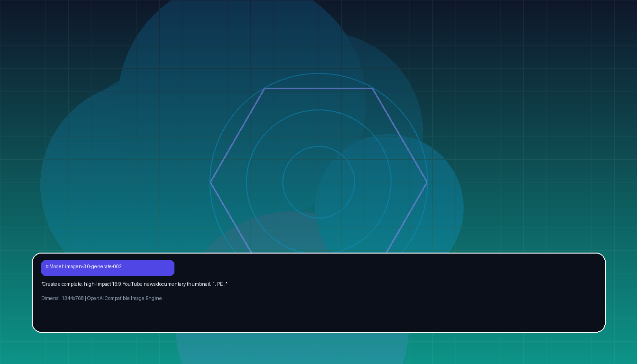The image size is (637, 364).
Task: Select the "Create a complete, high-impact" prompt text
Action: [134, 284]
